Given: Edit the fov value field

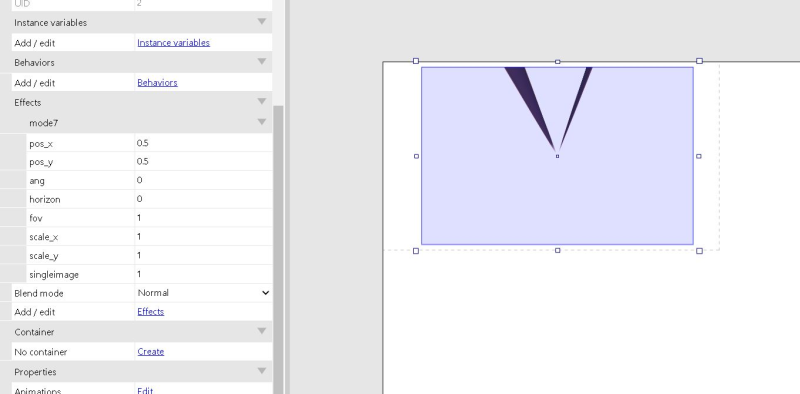Looking at the screenshot, I should click(x=204, y=218).
